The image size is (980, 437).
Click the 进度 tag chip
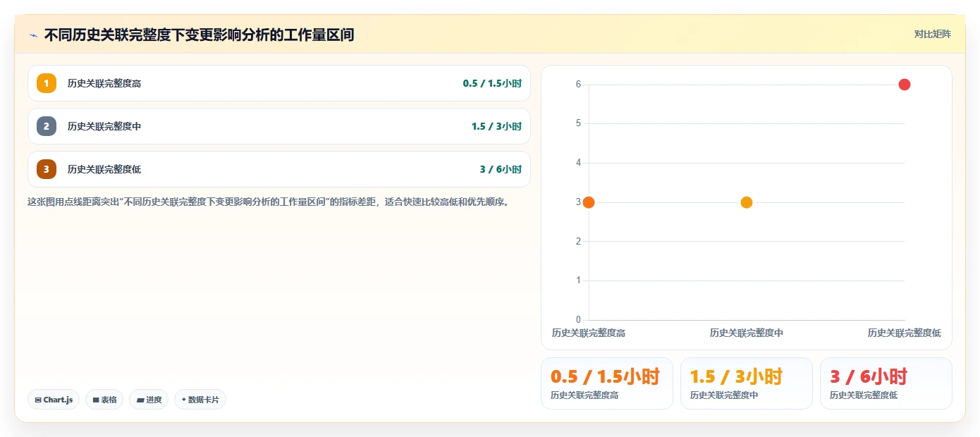pyautogui.click(x=149, y=400)
